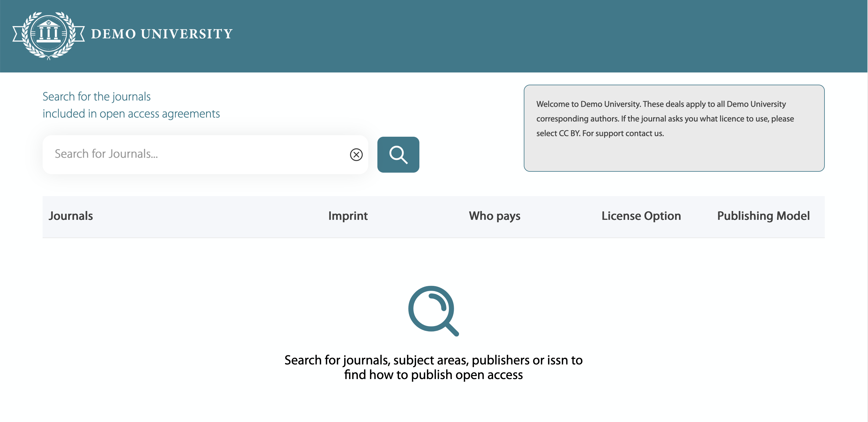Select the Imprint column header
Image resolution: width=868 pixels, height=422 pixels.
click(348, 216)
